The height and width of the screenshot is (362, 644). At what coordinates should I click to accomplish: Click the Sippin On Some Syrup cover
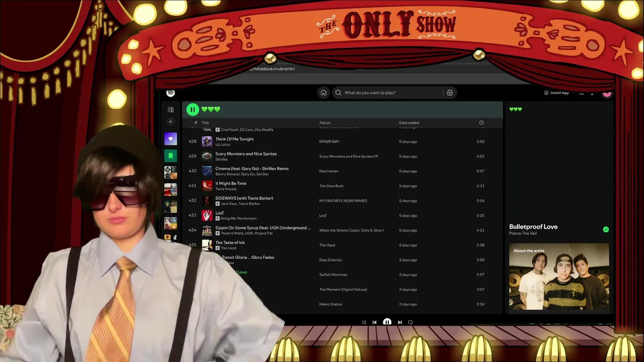[x=207, y=230]
